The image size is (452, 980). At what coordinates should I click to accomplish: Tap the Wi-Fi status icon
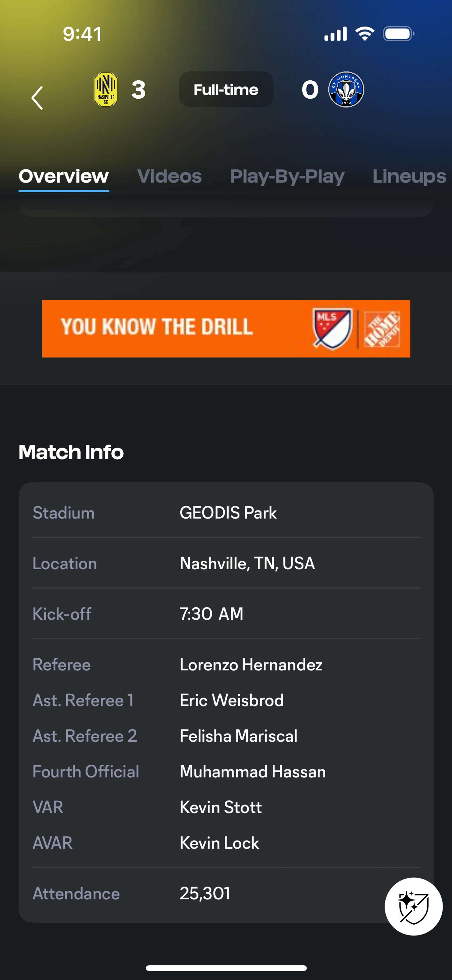coord(364,34)
